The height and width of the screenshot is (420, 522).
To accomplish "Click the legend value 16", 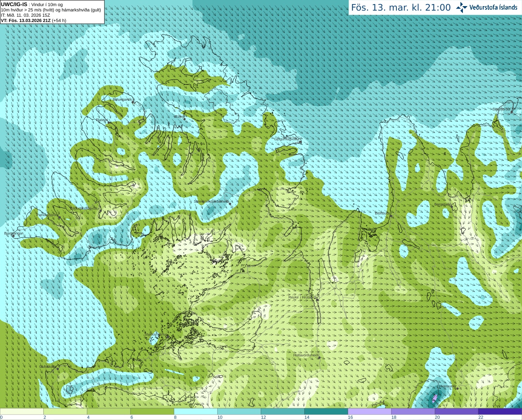I will pyautogui.click(x=350, y=417).
